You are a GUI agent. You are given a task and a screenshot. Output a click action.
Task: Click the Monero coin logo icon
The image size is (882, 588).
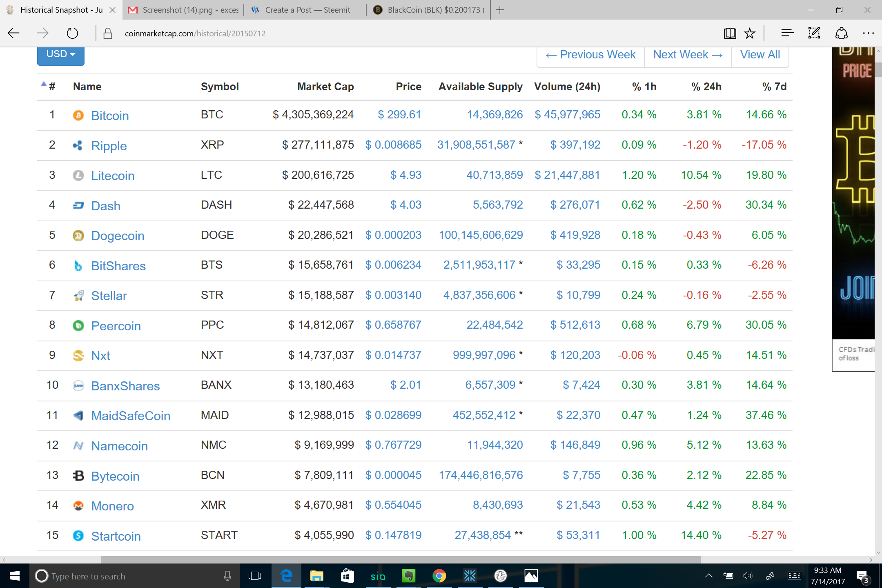pos(78,506)
